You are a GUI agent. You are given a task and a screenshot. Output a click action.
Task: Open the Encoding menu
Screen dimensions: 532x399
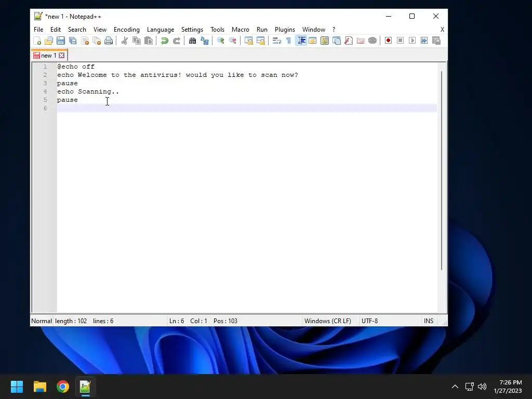(127, 30)
